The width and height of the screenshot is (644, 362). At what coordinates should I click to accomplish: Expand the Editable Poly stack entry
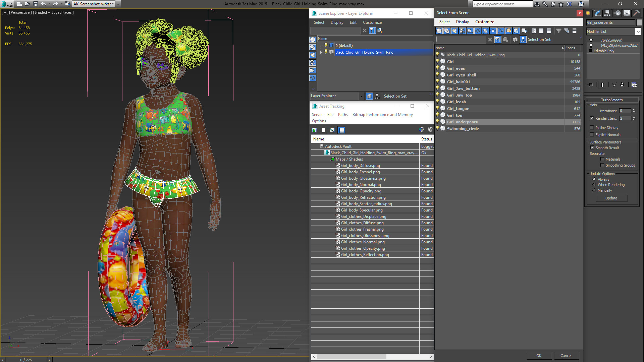pos(590,51)
